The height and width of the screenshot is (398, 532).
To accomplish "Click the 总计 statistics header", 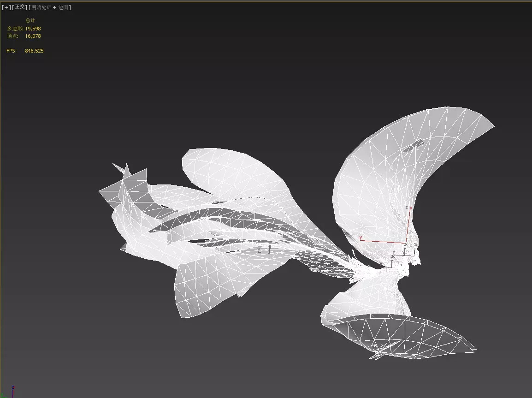I will (30, 20).
